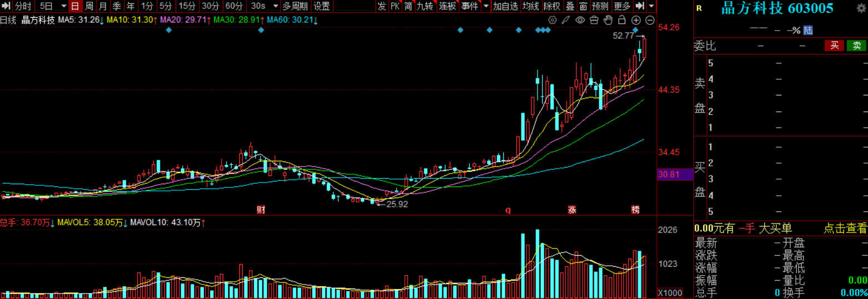Viewport: 868px width, 299px height.
Task: Select the 30s period
Action: (258, 6)
